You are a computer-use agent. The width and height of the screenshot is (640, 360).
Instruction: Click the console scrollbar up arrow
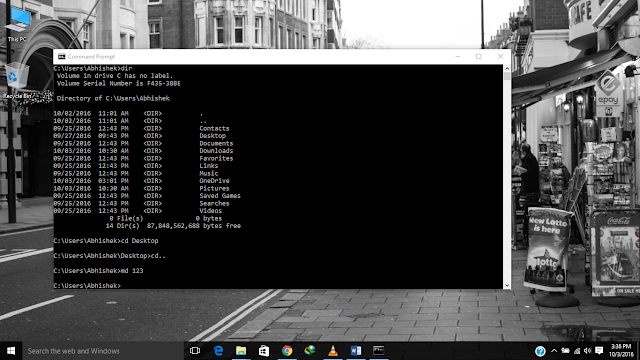(507, 68)
